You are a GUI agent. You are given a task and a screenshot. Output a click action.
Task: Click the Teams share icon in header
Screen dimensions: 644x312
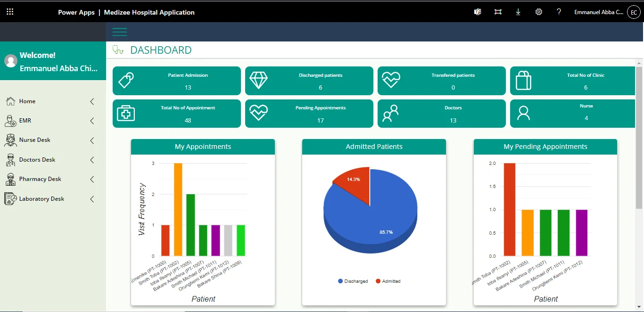pyautogui.click(x=478, y=12)
